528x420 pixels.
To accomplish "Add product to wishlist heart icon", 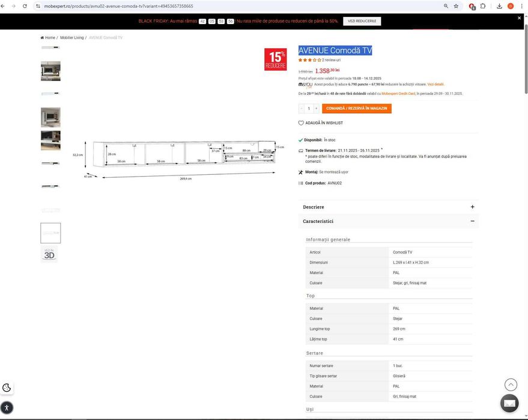I will (x=301, y=123).
